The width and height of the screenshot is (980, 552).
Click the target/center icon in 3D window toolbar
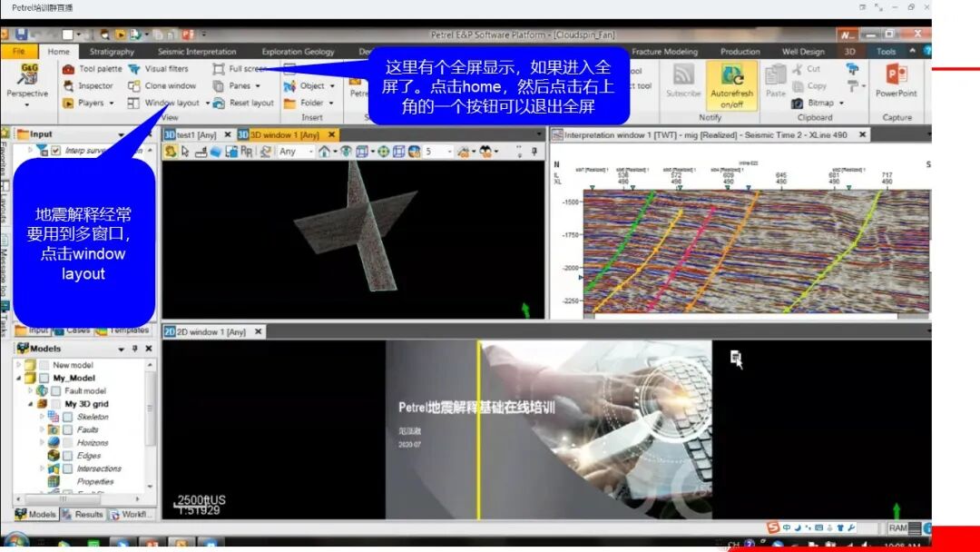tap(383, 152)
